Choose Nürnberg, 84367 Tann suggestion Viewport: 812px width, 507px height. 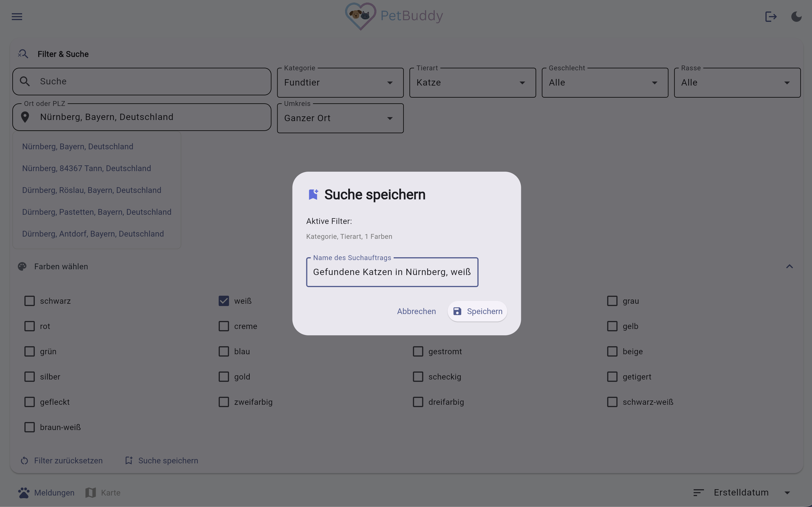[x=86, y=168]
